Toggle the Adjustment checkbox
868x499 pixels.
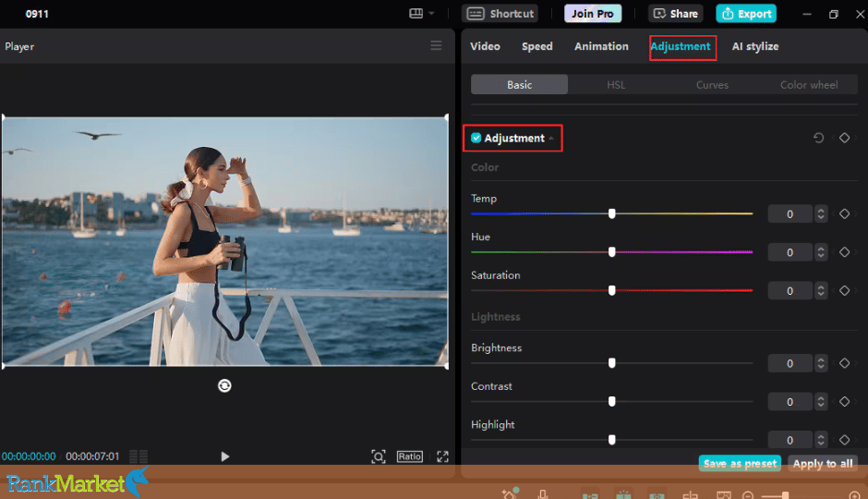(x=476, y=138)
